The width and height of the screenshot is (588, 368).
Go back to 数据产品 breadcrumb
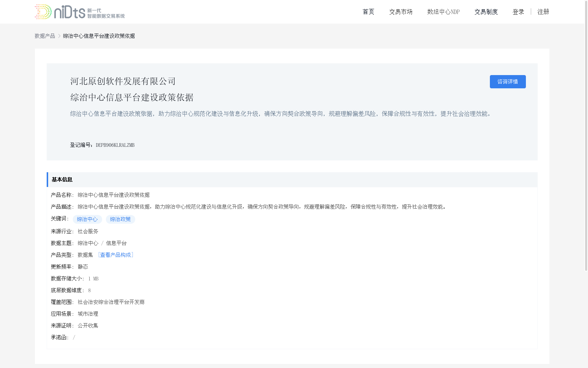pos(45,36)
